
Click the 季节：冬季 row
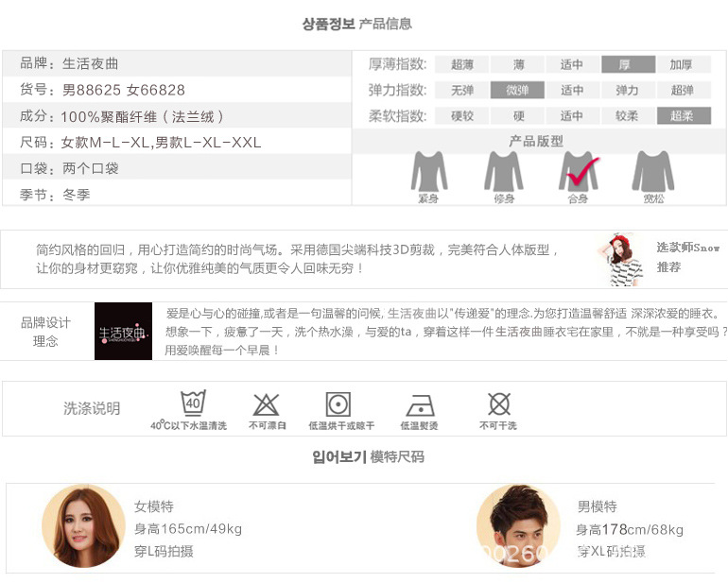click(177, 194)
